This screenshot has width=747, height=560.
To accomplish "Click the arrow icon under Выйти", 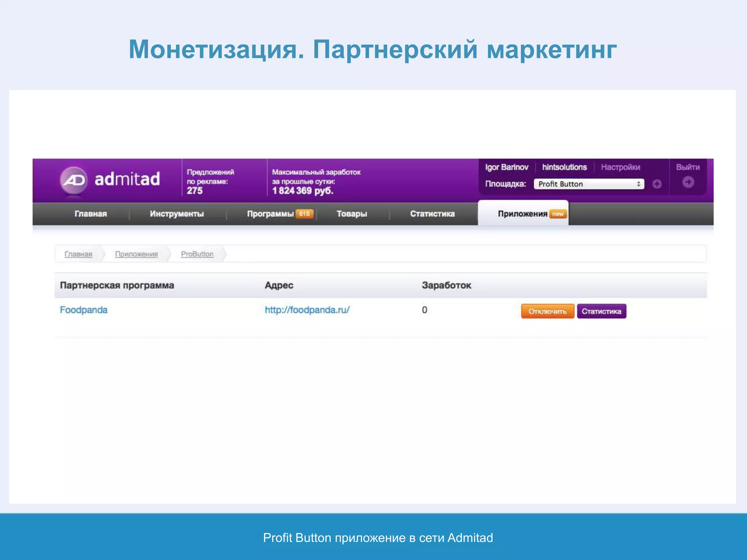I will 688,182.
